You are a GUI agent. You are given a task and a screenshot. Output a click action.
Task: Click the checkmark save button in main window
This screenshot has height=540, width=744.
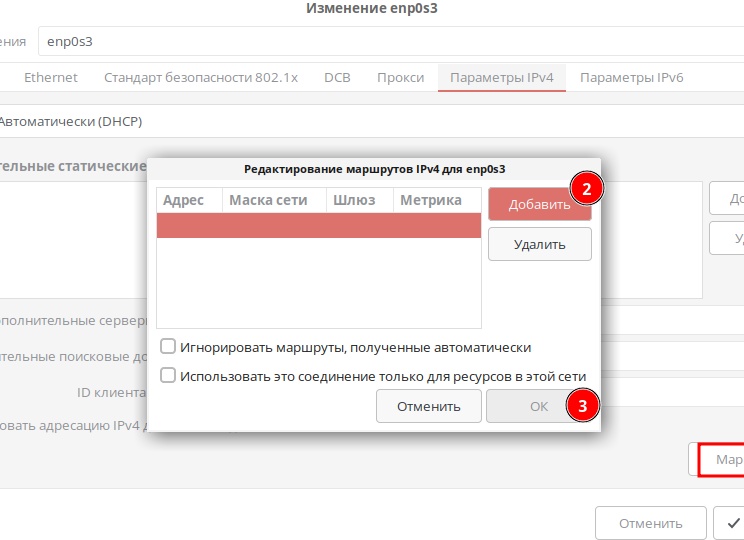[x=729, y=523]
